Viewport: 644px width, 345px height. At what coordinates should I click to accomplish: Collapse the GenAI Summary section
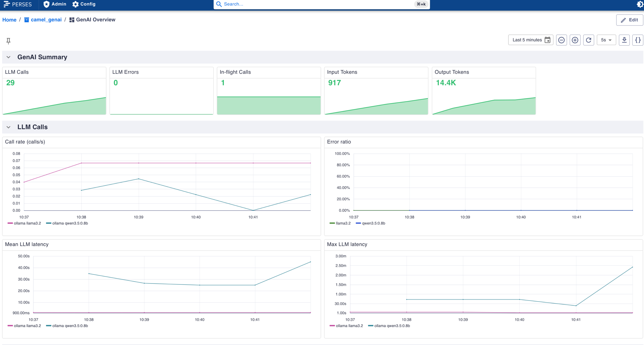click(x=8, y=57)
